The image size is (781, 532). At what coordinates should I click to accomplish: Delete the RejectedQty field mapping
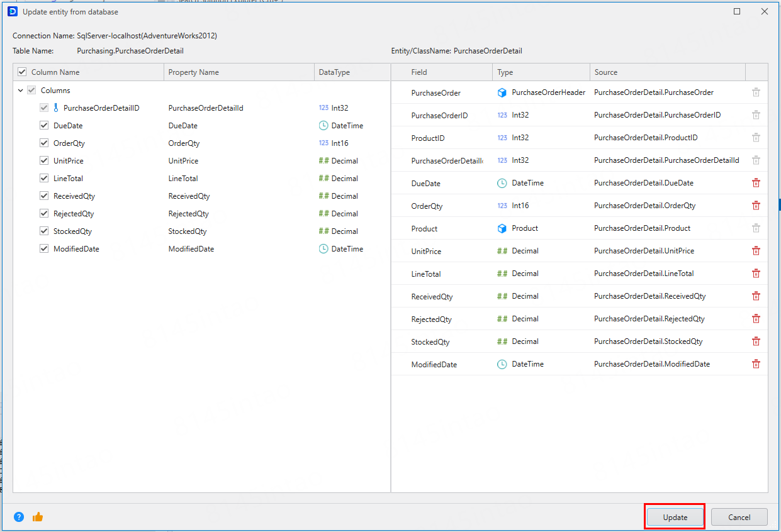point(756,319)
